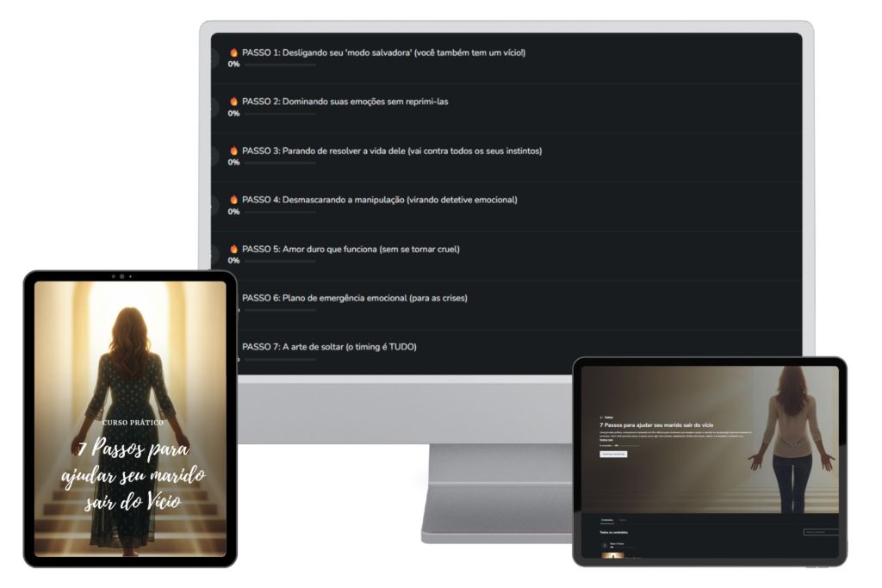Click the flame icon beside PASSO 2

pyautogui.click(x=233, y=102)
